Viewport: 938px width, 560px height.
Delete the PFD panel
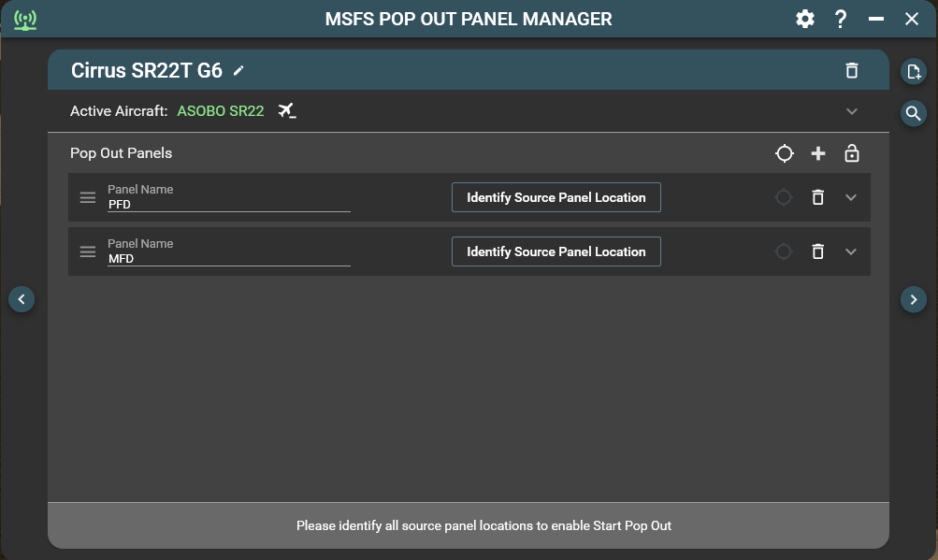click(817, 197)
